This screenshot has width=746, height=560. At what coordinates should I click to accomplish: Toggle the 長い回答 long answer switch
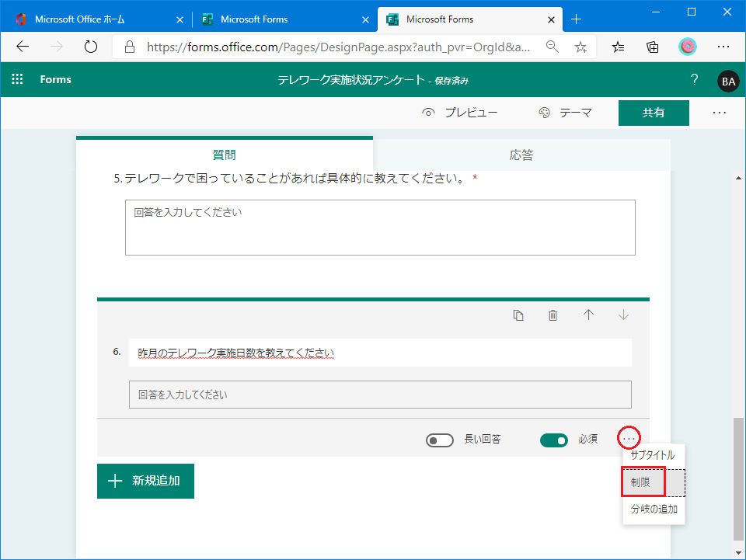point(440,440)
